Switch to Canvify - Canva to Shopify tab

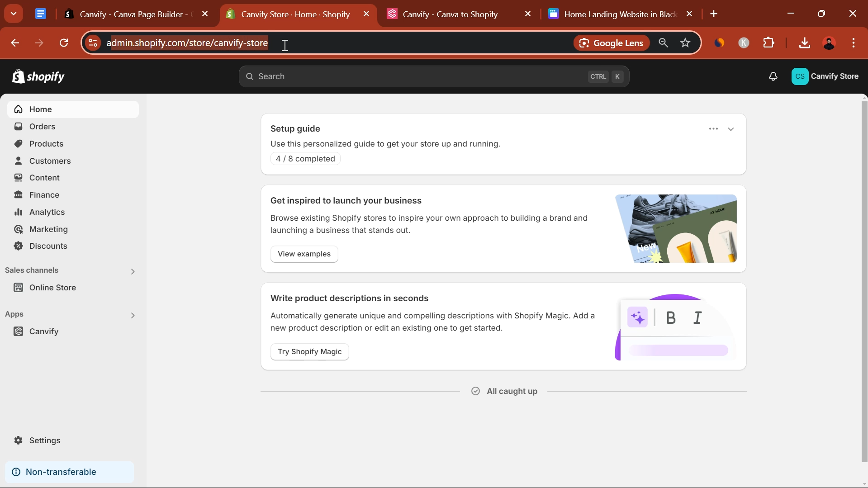(460, 14)
